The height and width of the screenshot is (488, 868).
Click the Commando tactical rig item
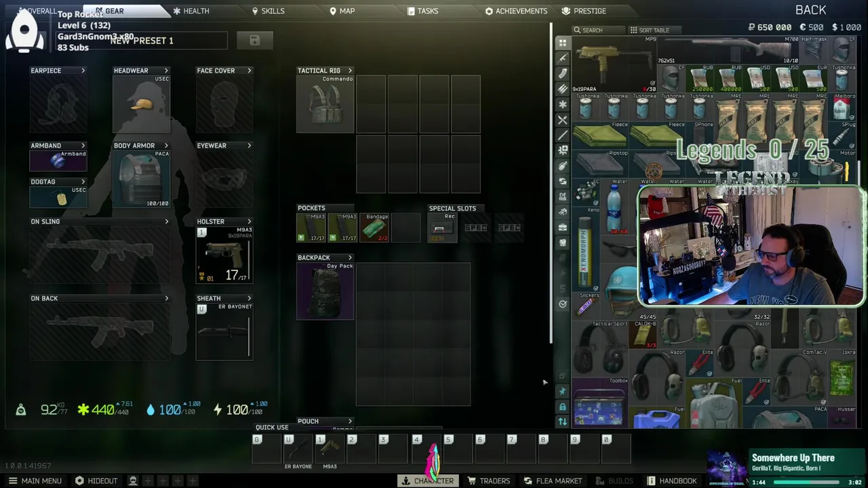coord(325,104)
